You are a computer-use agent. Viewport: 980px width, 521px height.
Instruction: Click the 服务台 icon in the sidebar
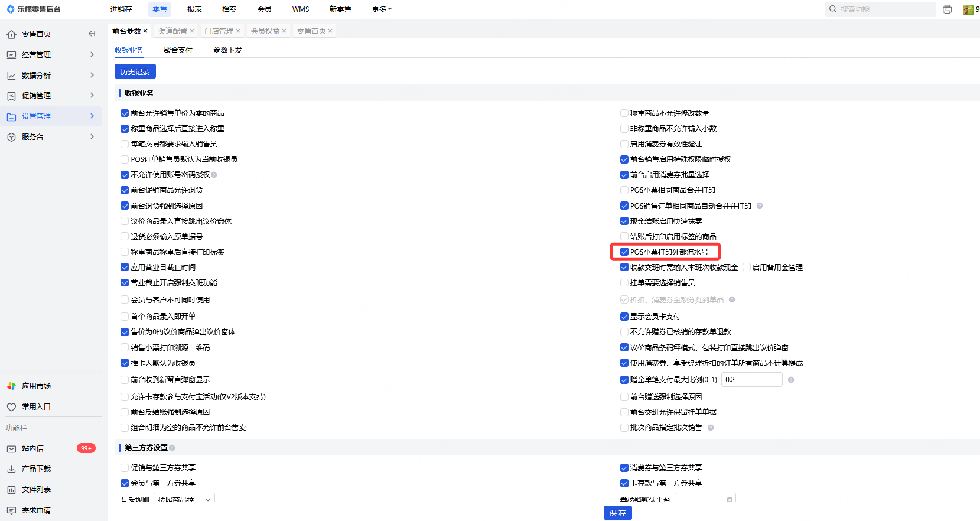pyautogui.click(x=11, y=137)
